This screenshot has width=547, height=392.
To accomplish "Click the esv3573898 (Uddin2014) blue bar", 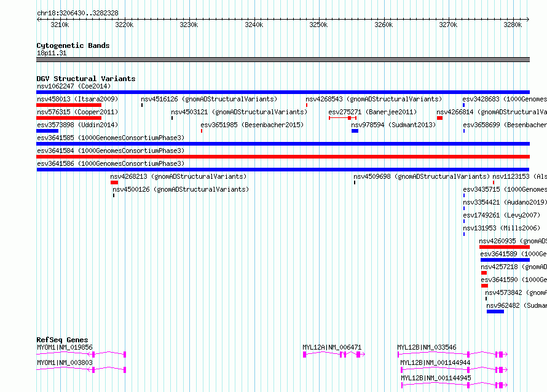I will pos(47,131).
